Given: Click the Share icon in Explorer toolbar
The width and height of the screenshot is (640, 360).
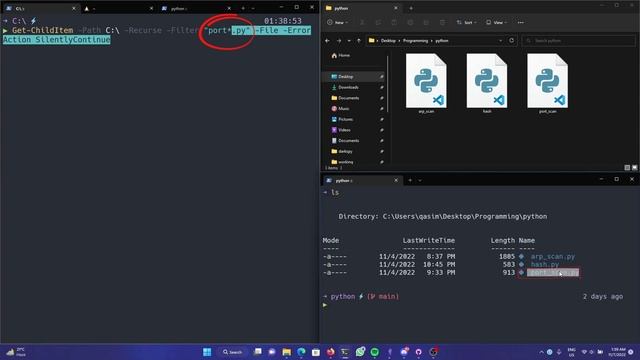Looking at the screenshot, I should 426,22.
